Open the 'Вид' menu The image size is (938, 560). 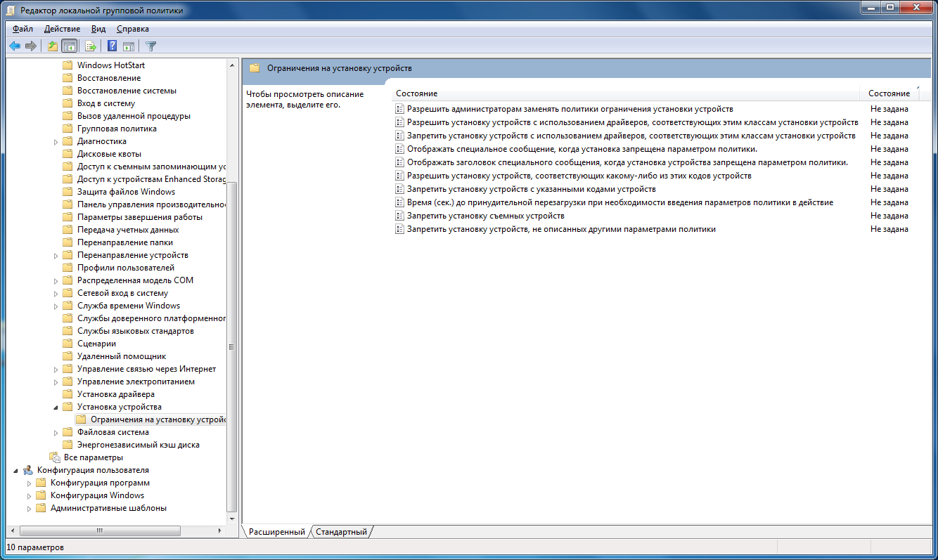click(98, 29)
